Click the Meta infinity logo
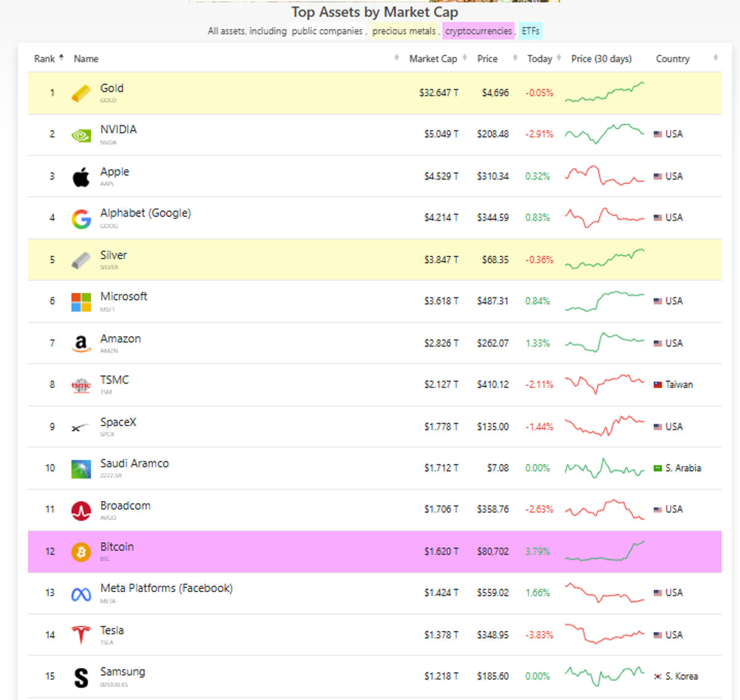This screenshot has height=700, width=740. click(81, 595)
